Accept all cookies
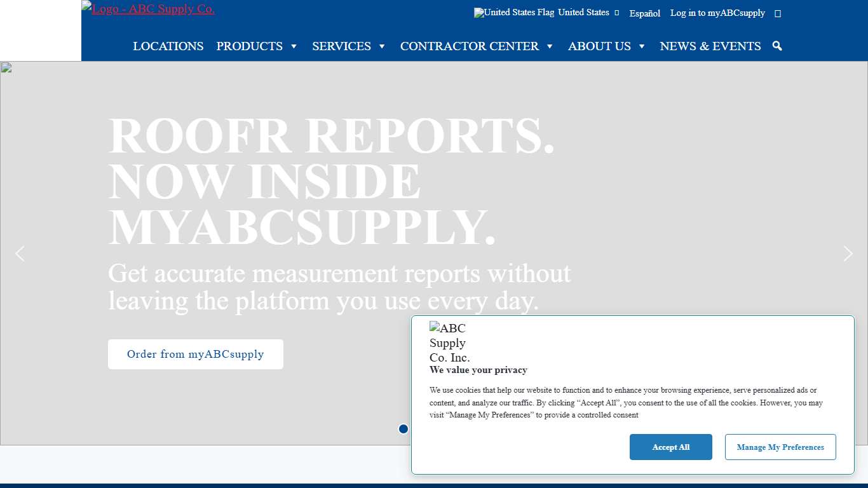 [671, 447]
